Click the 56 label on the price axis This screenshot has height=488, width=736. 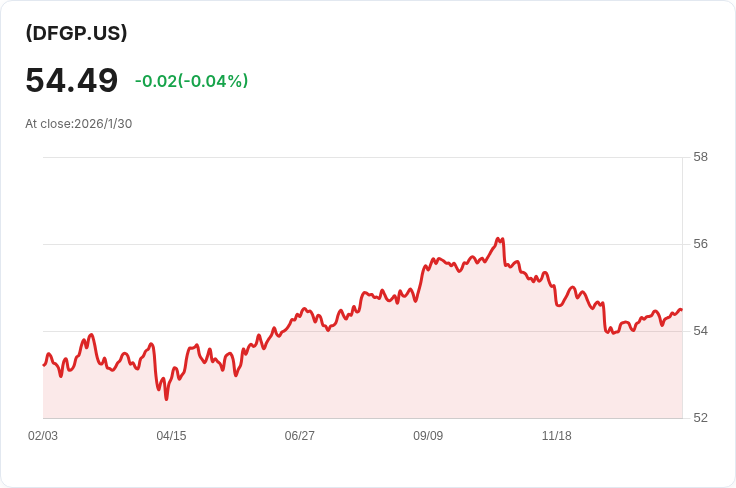pyautogui.click(x=700, y=244)
